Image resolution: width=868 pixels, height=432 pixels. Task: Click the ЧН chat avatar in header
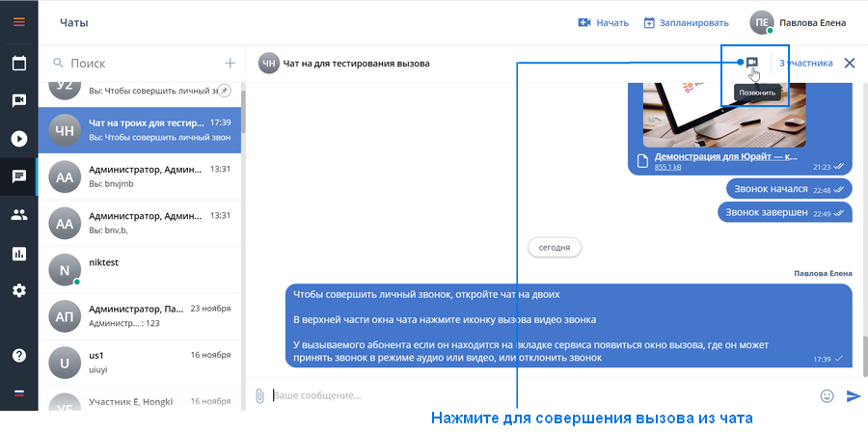coord(268,63)
